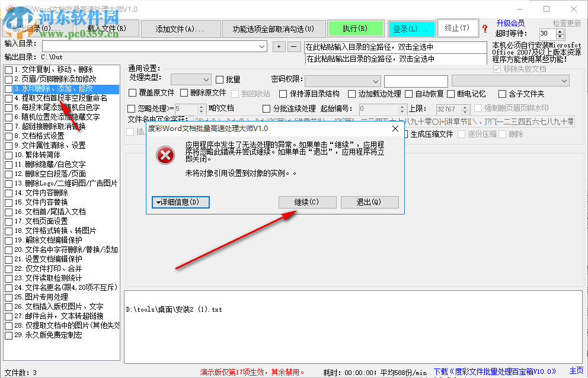This screenshot has width=588, height=378.
Task: Open the 升级会员 link
Action: pyautogui.click(x=510, y=23)
